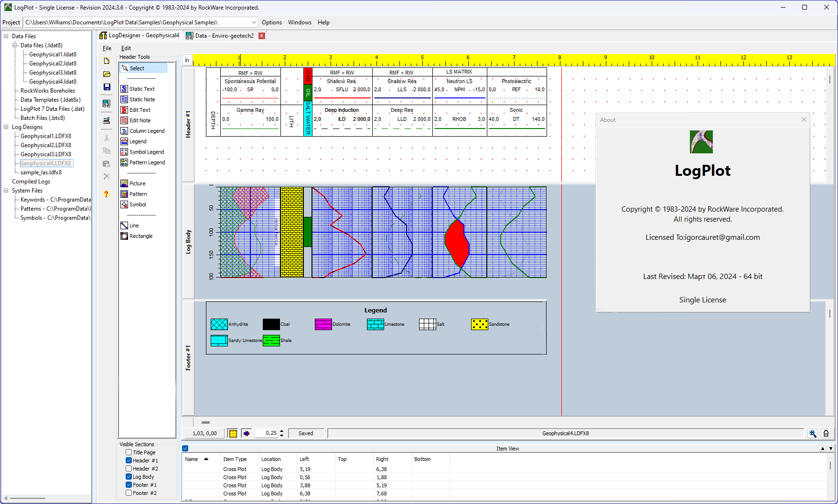838x504 pixels.
Task: Enable the Footer #2 section checkbox
Action: click(x=129, y=493)
